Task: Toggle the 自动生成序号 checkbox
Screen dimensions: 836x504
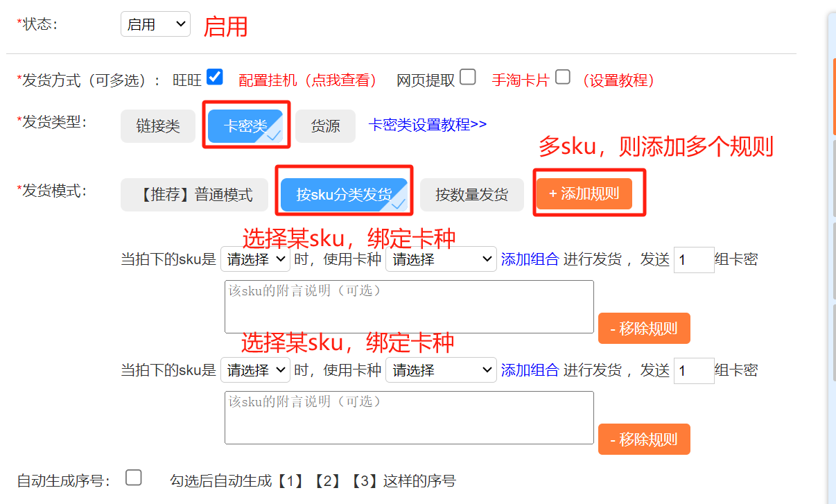Action: click(134, 478)
